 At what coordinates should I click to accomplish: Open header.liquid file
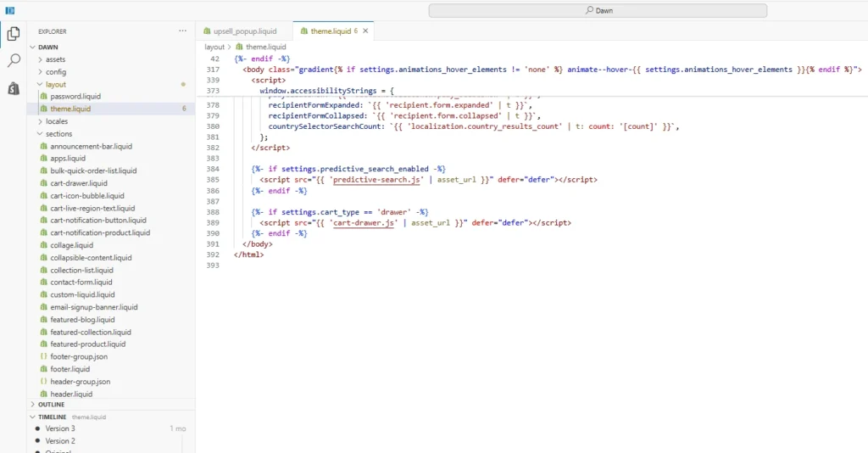[71, 394]
